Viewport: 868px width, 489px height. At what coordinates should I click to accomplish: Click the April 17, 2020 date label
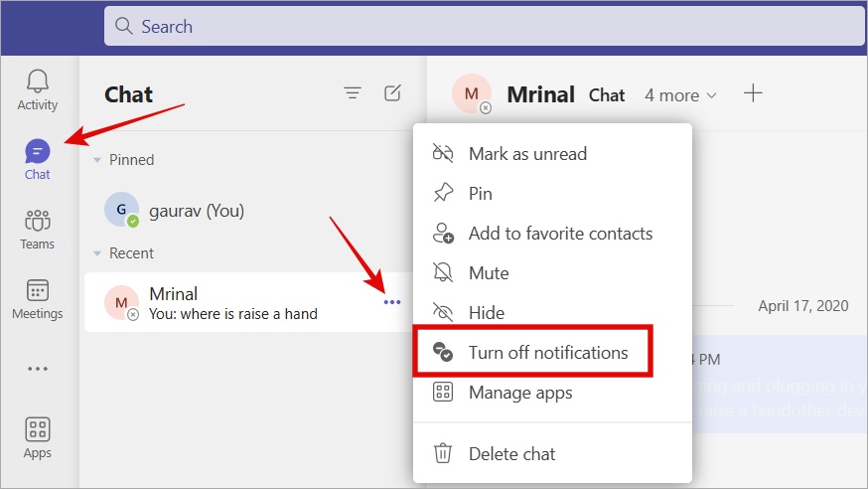pyautogui.click(x=803, y=306)
